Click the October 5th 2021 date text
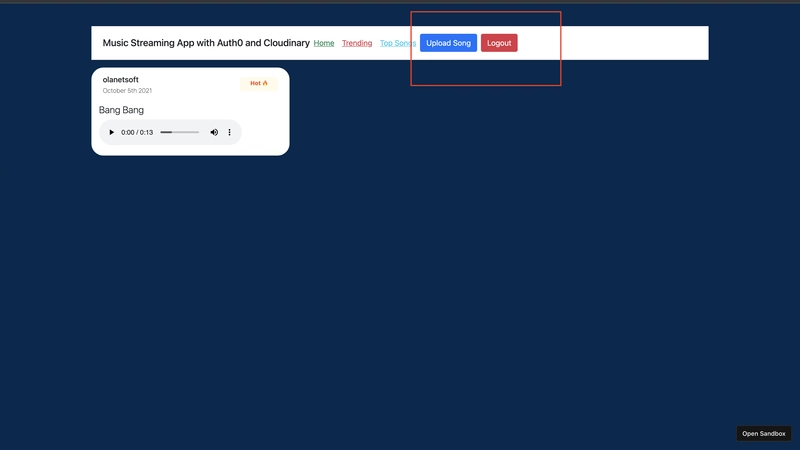Viewport: 800px width, 450px height. point(127,91)
